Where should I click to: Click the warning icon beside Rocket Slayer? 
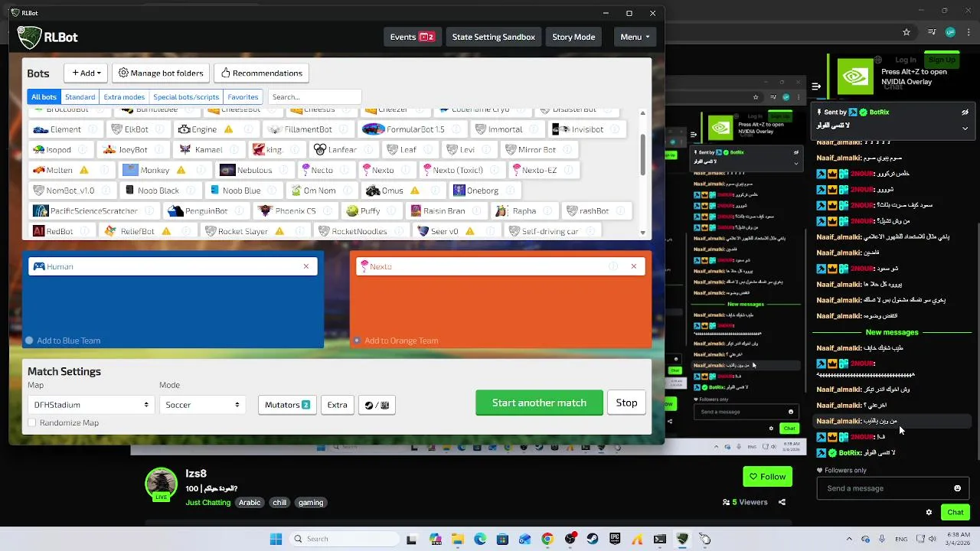tap(279, 231)
